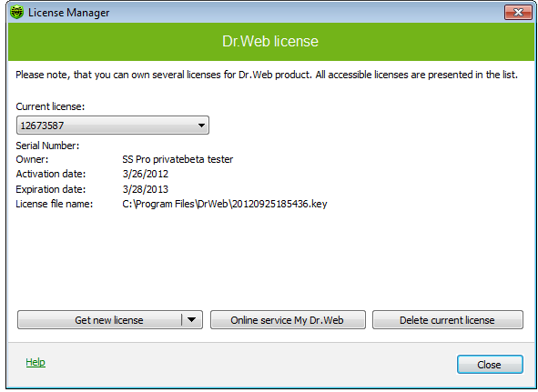Screen dimensions: 538x392
Task: Select the Dr.Web license header text
Action: (x=270, y=41)
